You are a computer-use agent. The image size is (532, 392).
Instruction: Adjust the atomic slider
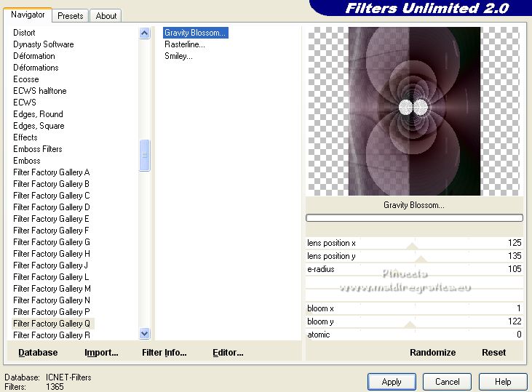[x=414, y=335]
